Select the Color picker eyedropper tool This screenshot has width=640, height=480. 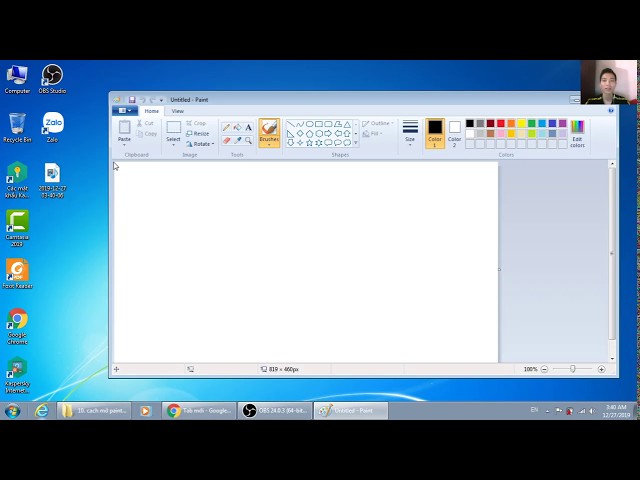[237, 140]
